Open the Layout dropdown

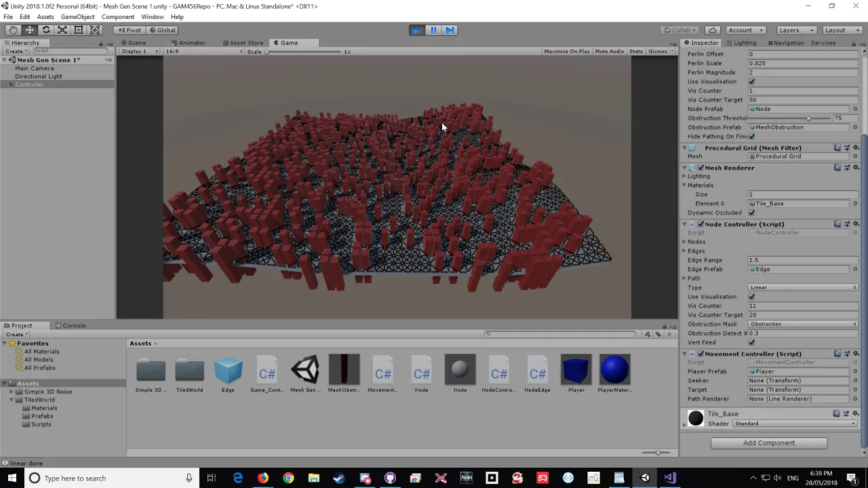[x=842, y=30]
